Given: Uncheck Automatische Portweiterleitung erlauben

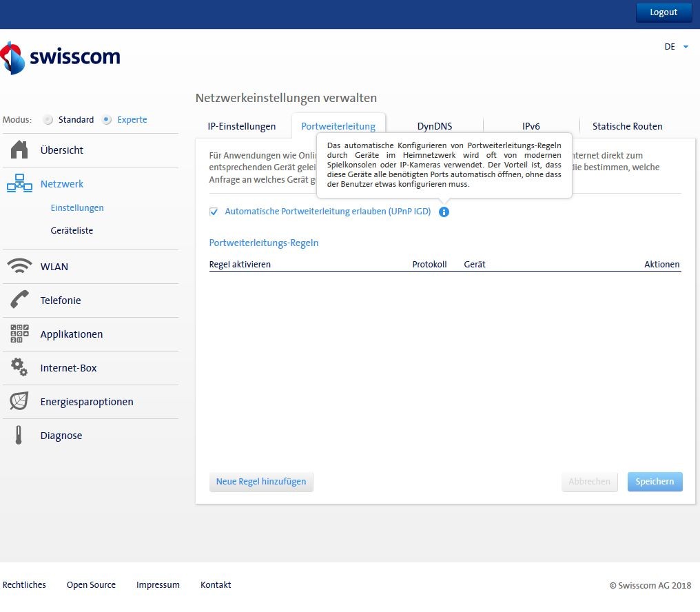Looking at the screenshot, I should coord(214,212).
